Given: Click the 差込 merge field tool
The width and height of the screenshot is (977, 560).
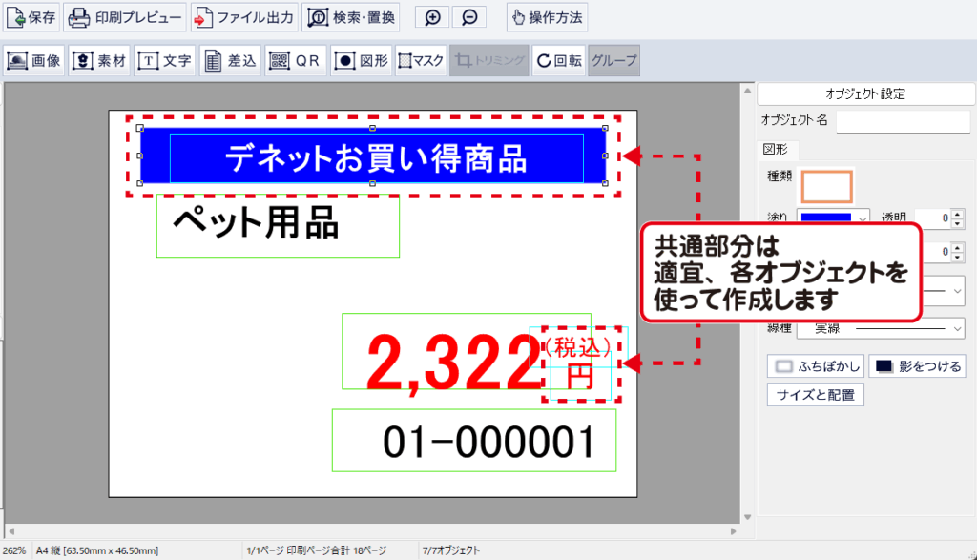Looking at the screenshot, I should [230, 61].
